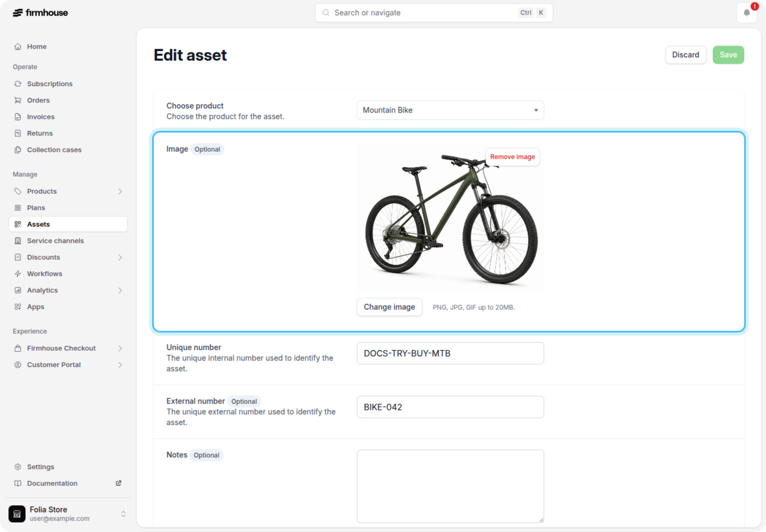The width and height of the screenshot is (766, 532).
Task: Expand the Products submenu chevron
Action: pos(120,191)
